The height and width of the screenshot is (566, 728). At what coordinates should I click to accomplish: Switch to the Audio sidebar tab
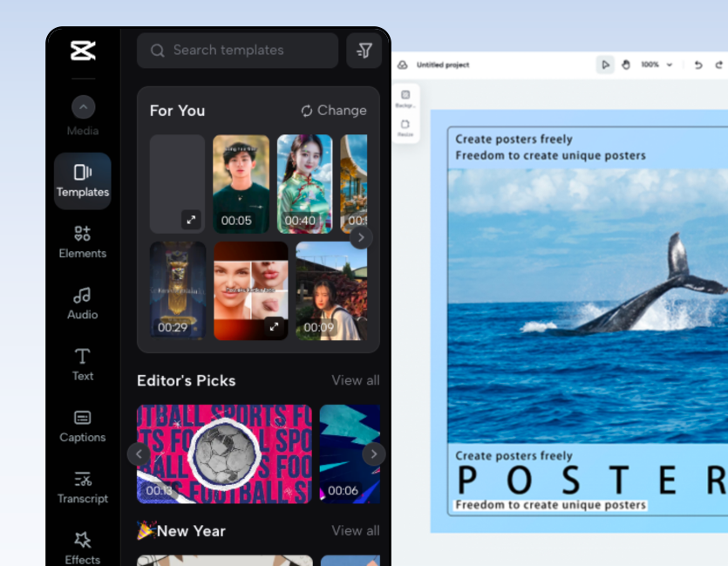[x=83, y=303]
